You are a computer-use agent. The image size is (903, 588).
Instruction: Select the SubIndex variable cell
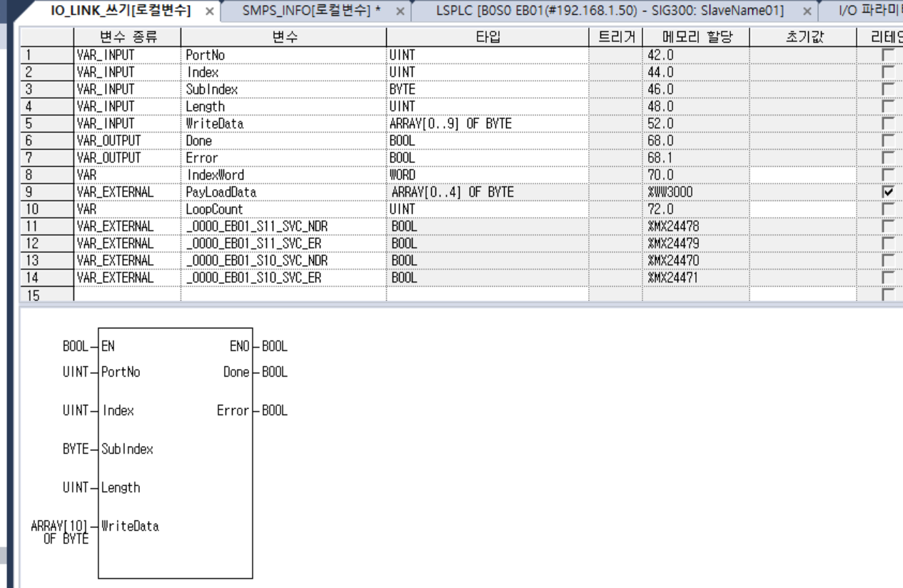[x=283, y=88]
